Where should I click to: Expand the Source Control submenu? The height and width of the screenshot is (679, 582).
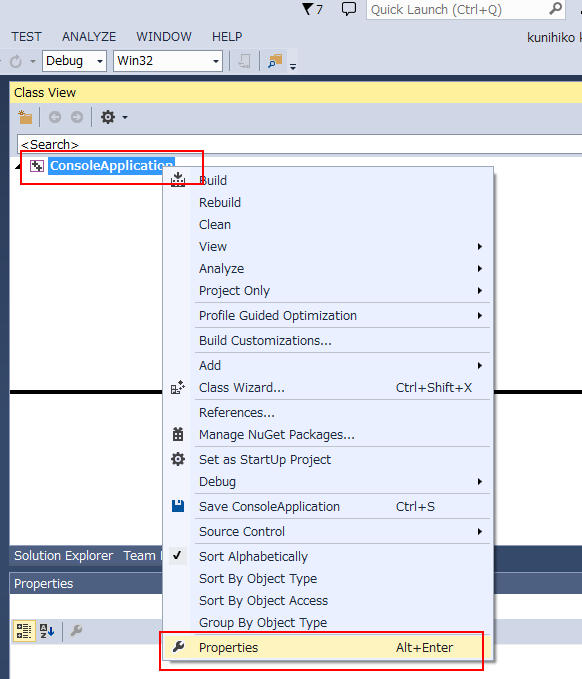click(x=479, y=531)
